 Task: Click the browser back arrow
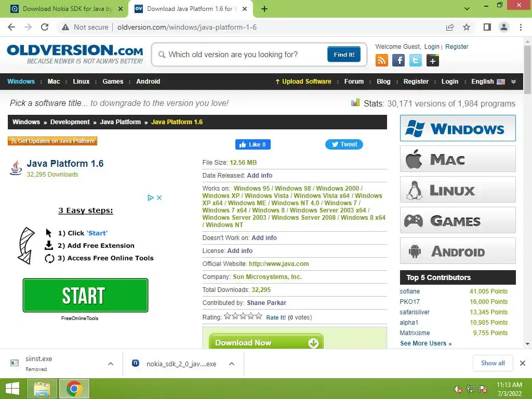[11, 27]
